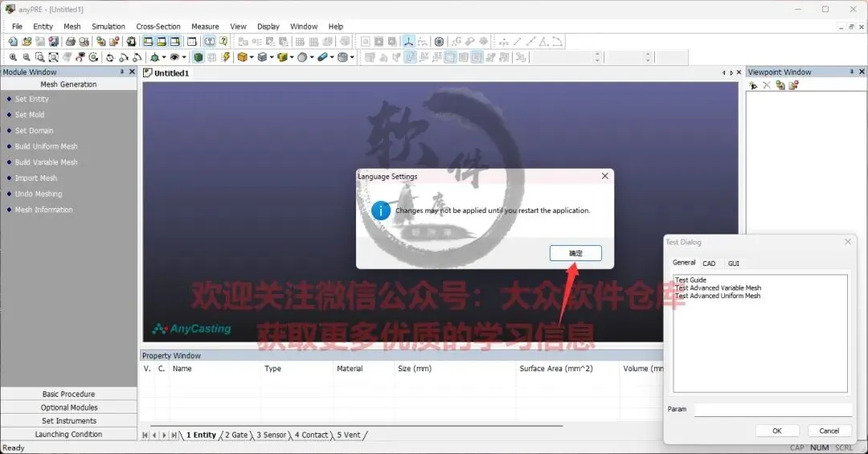Click the New document toolbar icon
The width and height of the screenshot is (868, 454).
point(13,42)
